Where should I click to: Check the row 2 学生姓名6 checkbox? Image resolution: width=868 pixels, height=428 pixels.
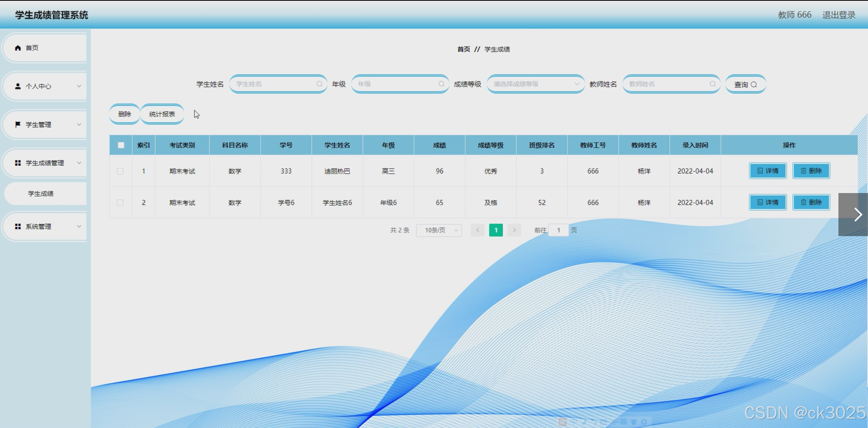tap(120, 203)
